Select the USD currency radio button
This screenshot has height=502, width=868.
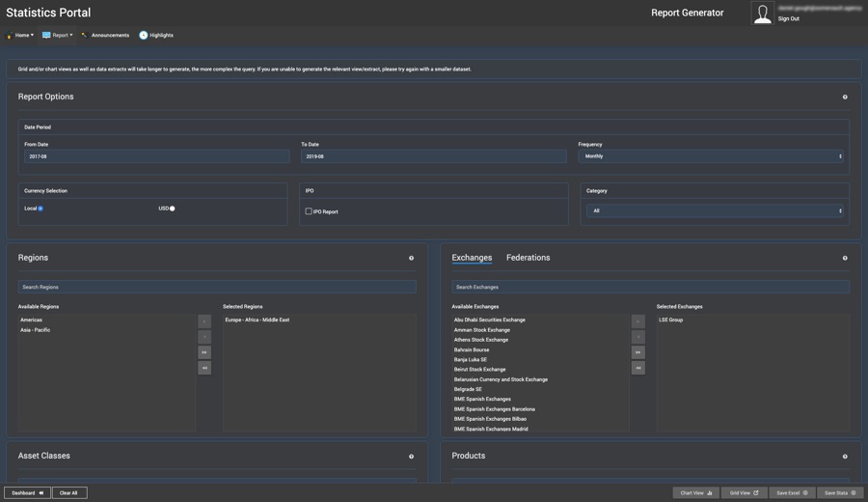(x=173, y=209)
